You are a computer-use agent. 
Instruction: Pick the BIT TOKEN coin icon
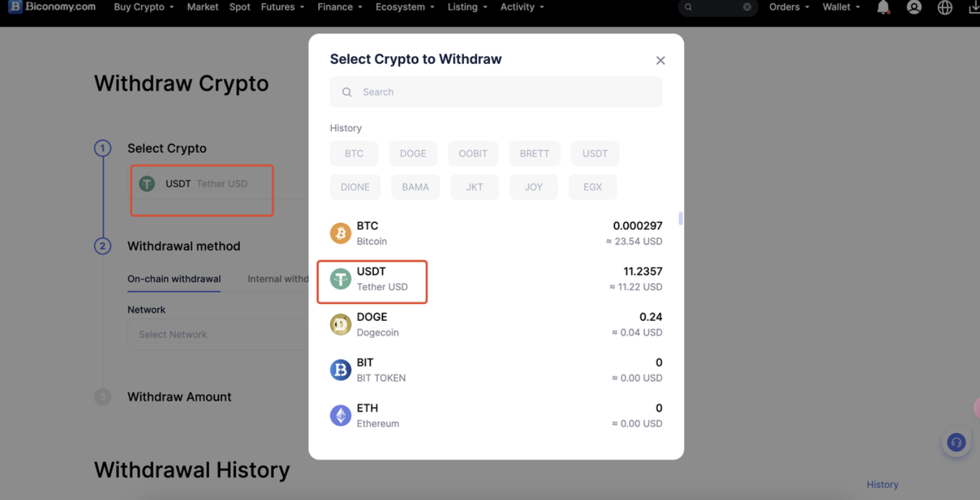click(340, 370)
